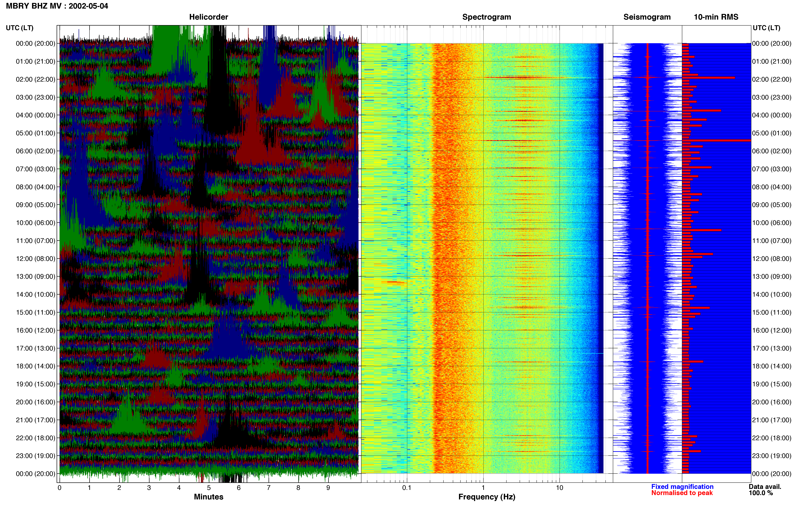812x508 pixels.
Task: Click the left 07:00 (03:00) time label
Action: [x=36, y=169]
